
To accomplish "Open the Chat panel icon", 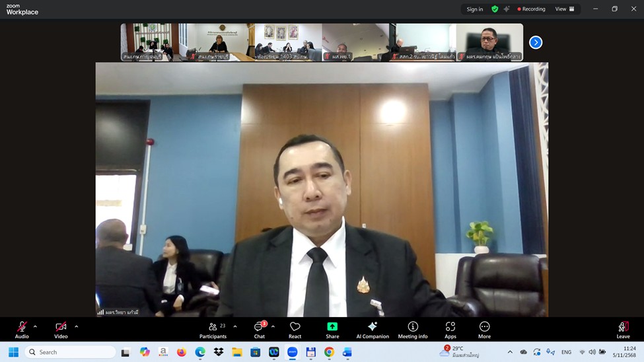I will click(x=259, y=327).
